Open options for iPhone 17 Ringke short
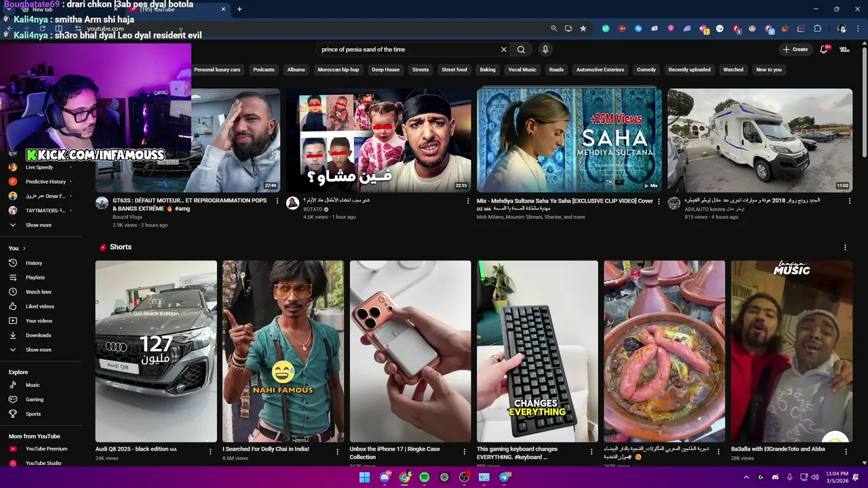868x488 pixels. tap(465, 451)
